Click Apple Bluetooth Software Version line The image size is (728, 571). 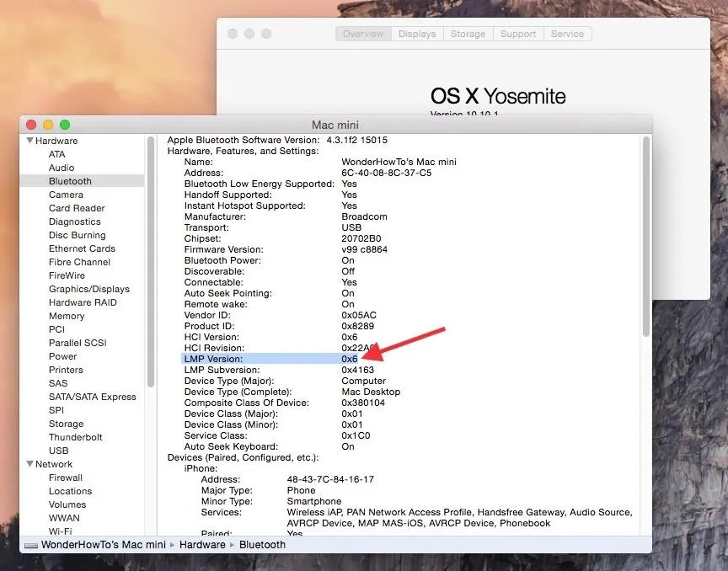[x=277, y=140]
